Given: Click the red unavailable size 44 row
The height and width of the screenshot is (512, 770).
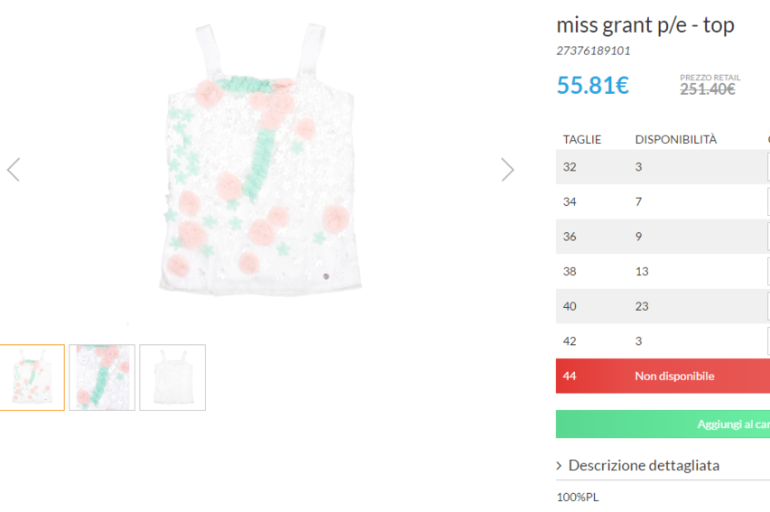Looking at the screenshot, I should coord(660,376).
